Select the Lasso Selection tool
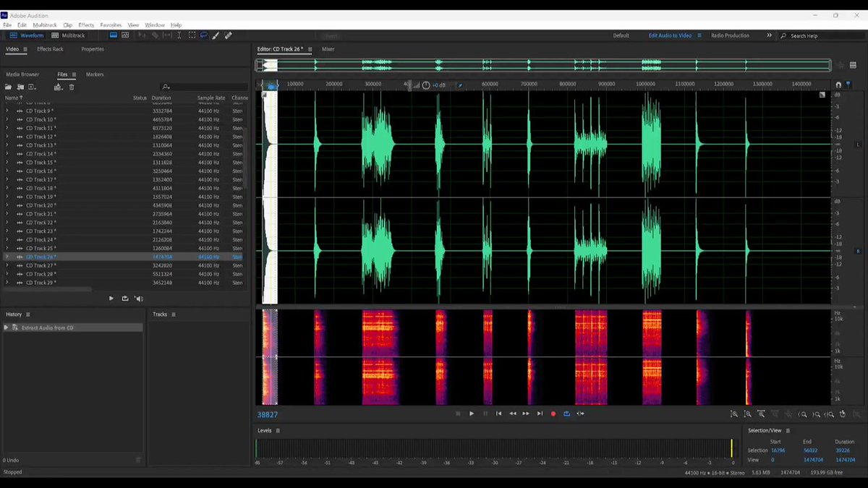Image resolution: width=868 pixels, height=488 pixels. coord(204,35)
